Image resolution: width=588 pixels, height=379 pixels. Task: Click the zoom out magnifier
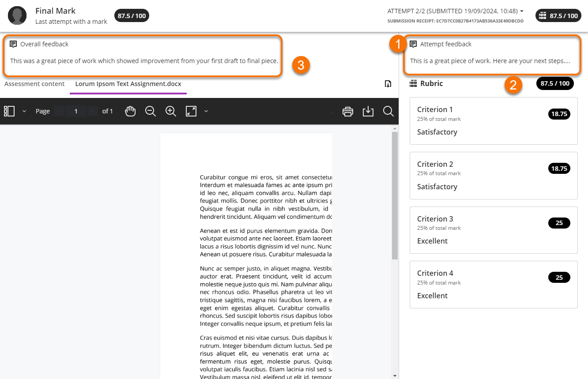[151, 111]
